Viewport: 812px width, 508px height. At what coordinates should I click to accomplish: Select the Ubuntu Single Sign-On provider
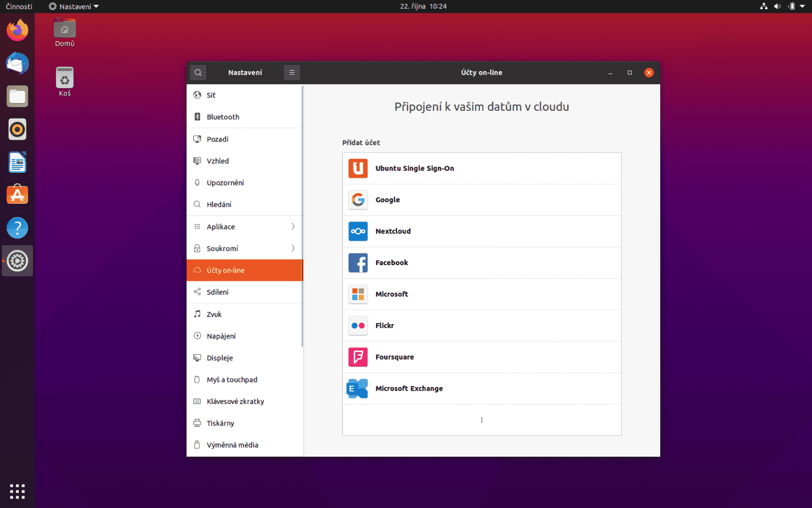pos(481,168)
